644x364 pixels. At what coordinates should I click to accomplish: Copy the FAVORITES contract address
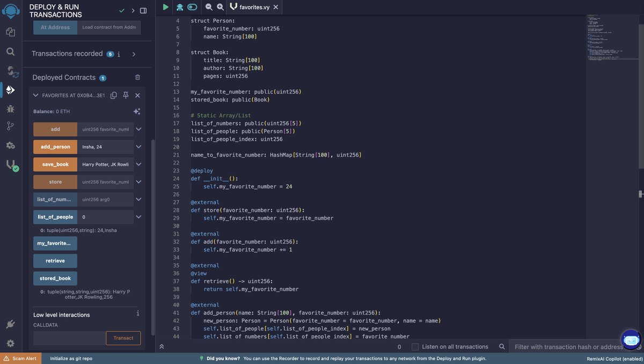114,95
